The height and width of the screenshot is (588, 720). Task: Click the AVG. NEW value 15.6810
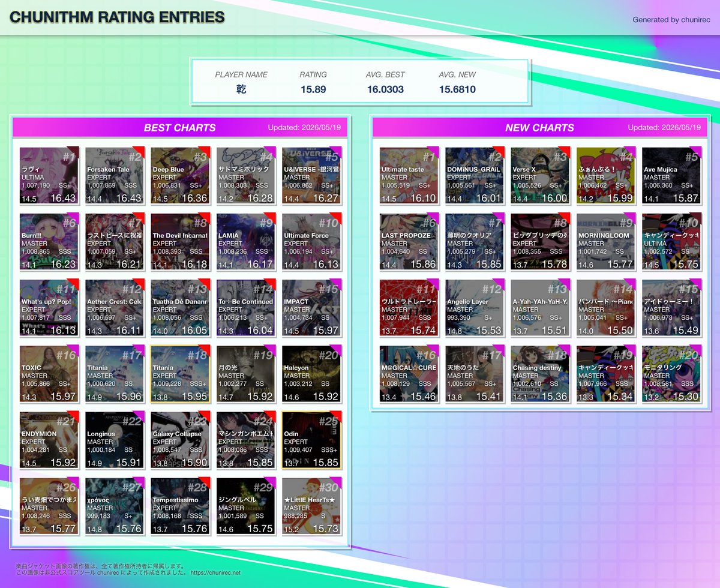(457, 89)
